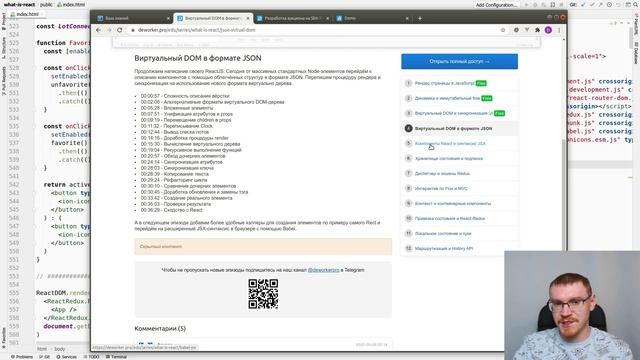Select current episode 4 Виртуальный DOM в формате JSON
This screenshot has width=640, height=360.
tap(453, 129)
